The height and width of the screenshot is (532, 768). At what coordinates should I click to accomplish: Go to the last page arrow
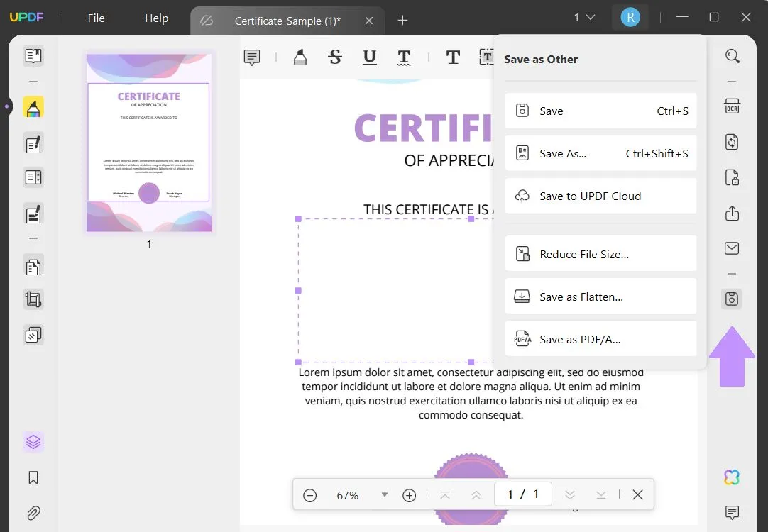(x=601, y=495)
